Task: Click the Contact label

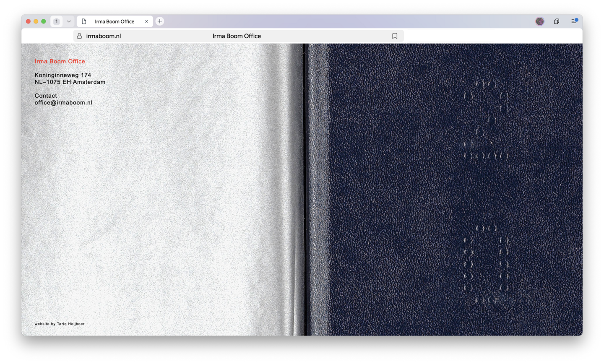Action: click(46, 96)
